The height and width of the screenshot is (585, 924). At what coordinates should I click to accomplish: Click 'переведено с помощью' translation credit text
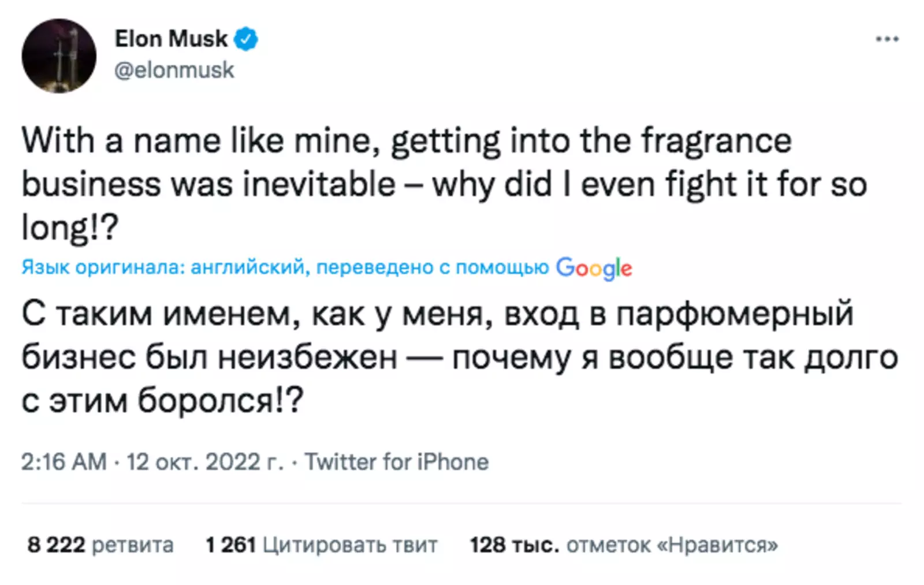[433, 267]
